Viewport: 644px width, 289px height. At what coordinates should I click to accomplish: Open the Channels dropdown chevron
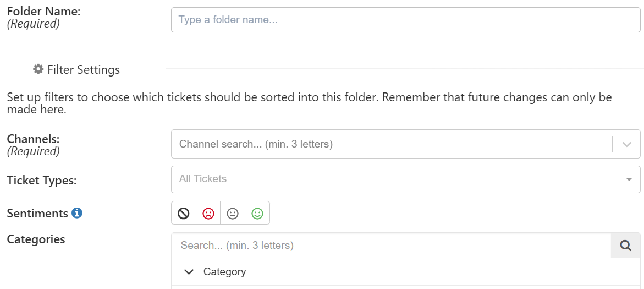[x=626, y=144]
